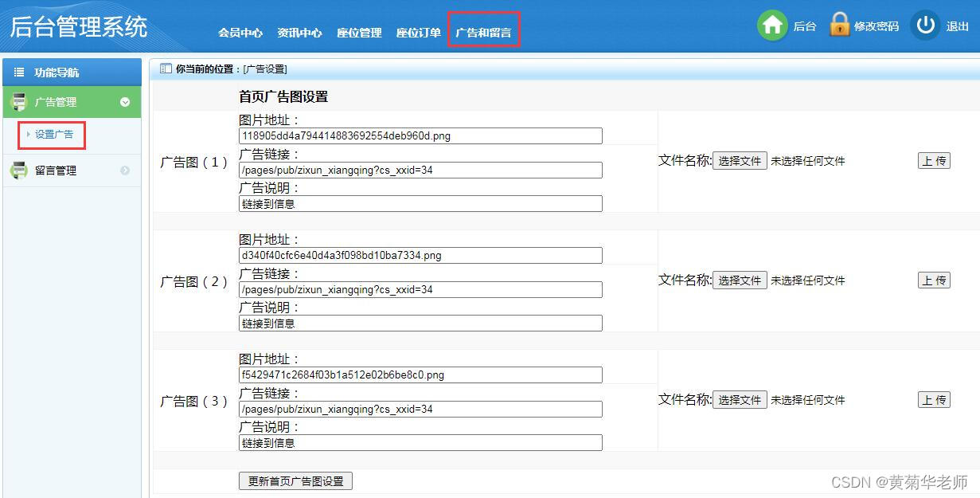Click the 退出 logout link
This screenshot has width=980, height=498.
[x=958, y=26]
